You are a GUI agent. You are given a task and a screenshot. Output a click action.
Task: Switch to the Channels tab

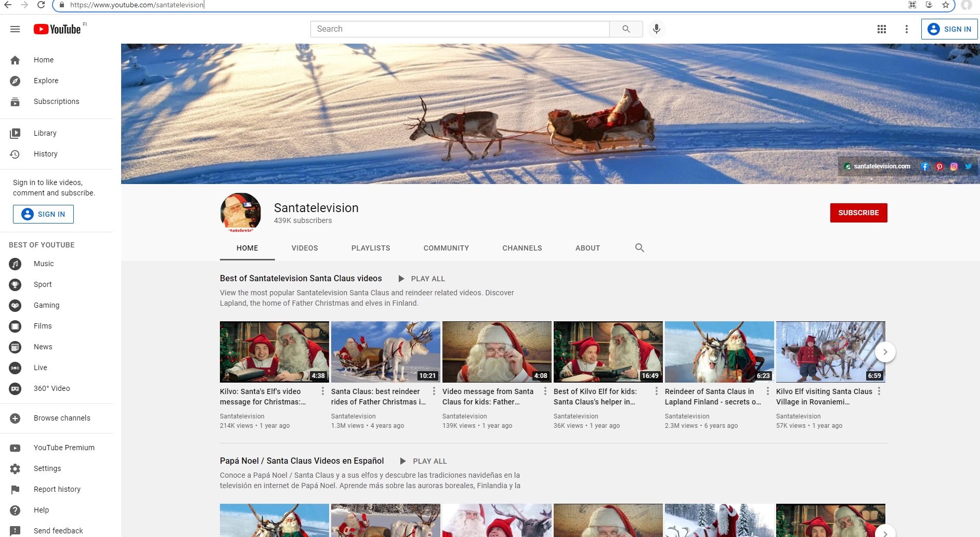point(522,248)
